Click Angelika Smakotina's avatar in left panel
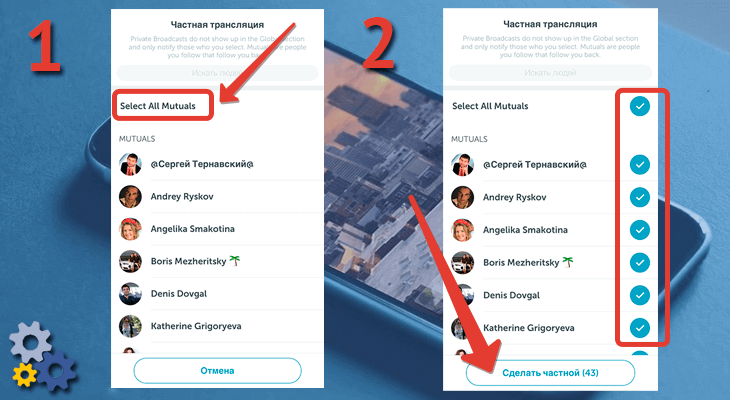This screenshot has width=730, height=400. point(130,229)
